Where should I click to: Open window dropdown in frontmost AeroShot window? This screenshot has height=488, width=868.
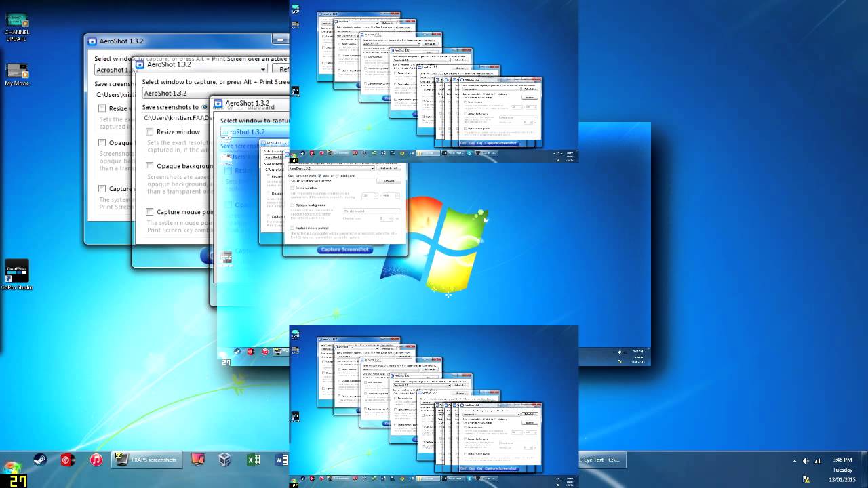pos(331,168)
